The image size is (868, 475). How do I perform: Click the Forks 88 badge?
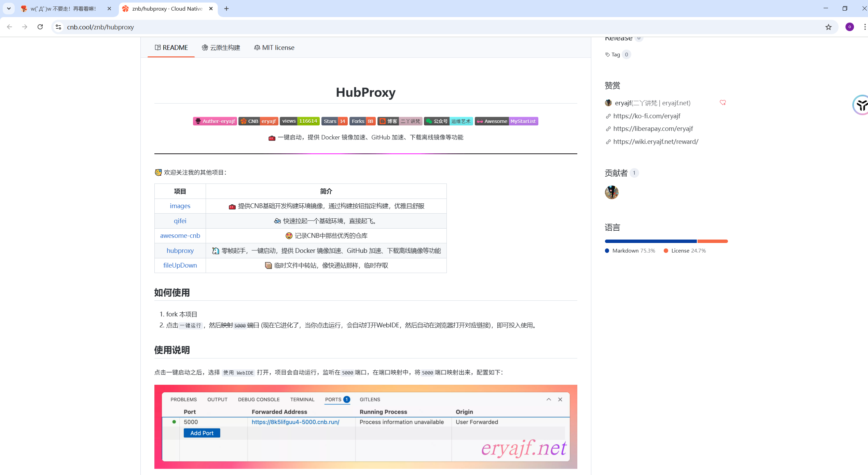[362, 121]
